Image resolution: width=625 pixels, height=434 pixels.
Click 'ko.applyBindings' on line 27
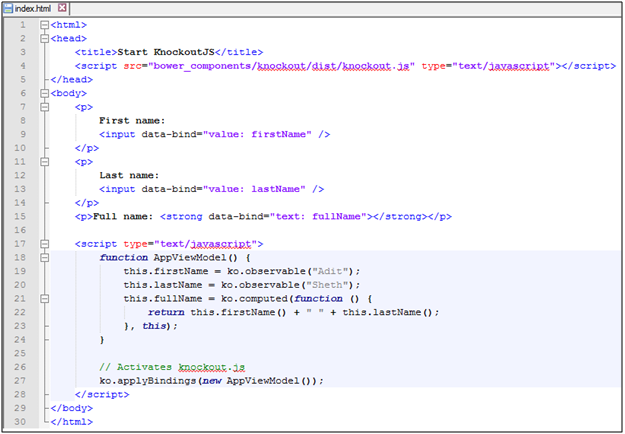click(147, 381)
